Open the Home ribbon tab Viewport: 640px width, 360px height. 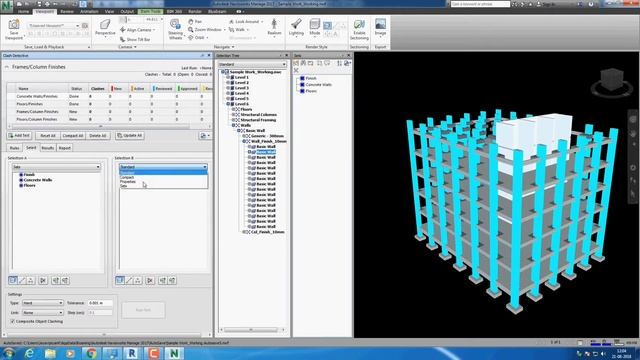tap(23, 11)
